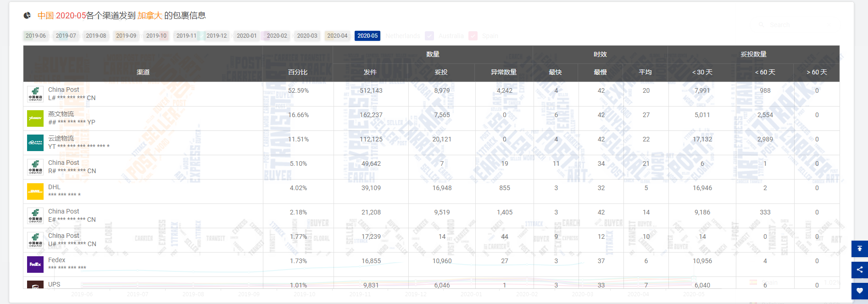Click the 平均 column header
The width and height of the screenshot is (868, 304).
(645, 72)
